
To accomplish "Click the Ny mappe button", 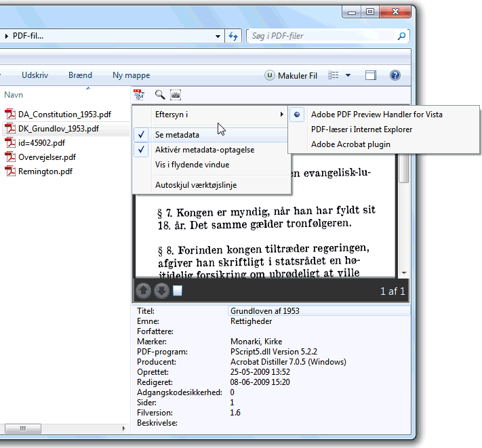I will click(x=132, y=75).
